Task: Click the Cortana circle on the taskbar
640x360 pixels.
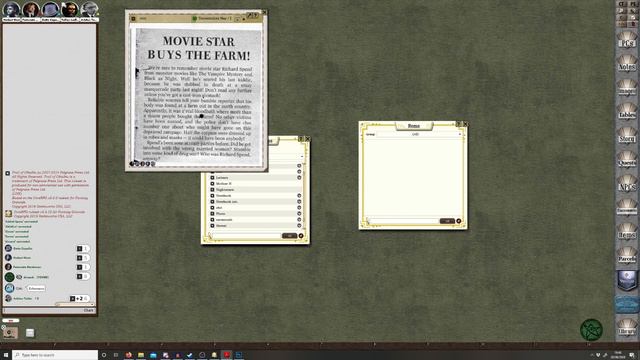Action: tap(104, 355)
